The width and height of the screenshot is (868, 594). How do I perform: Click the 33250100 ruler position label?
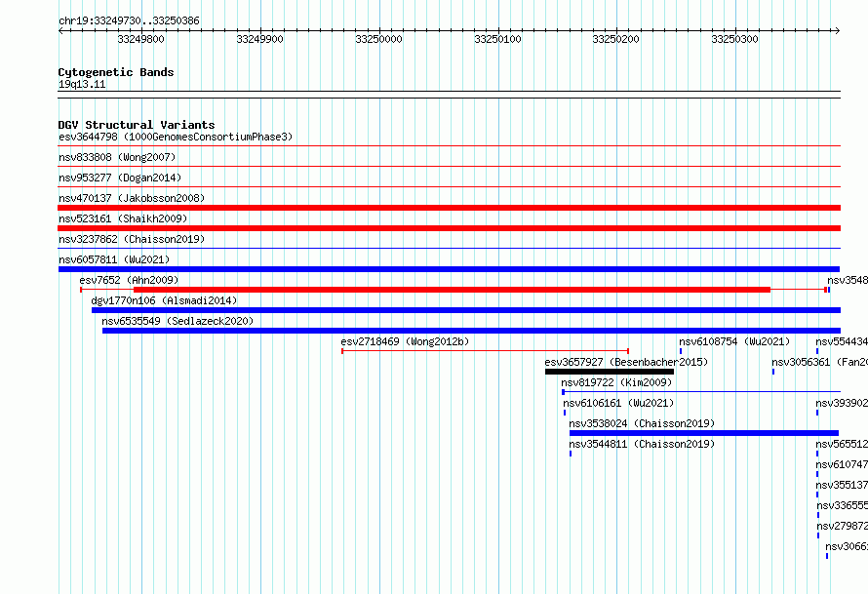tap(497, 39)
